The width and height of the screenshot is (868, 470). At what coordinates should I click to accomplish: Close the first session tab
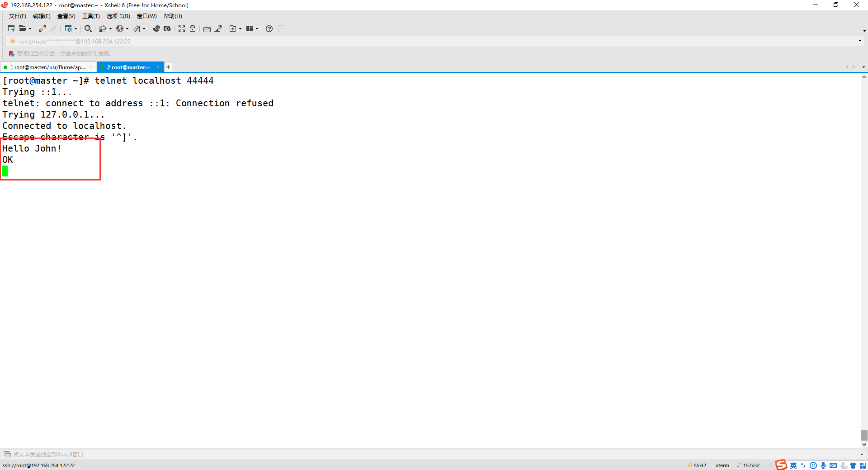[90, 67]
